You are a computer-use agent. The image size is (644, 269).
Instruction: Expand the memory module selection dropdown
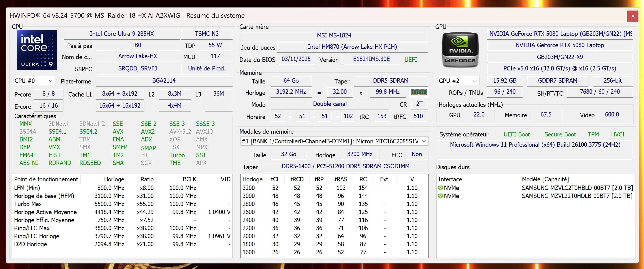coord(424,141)
